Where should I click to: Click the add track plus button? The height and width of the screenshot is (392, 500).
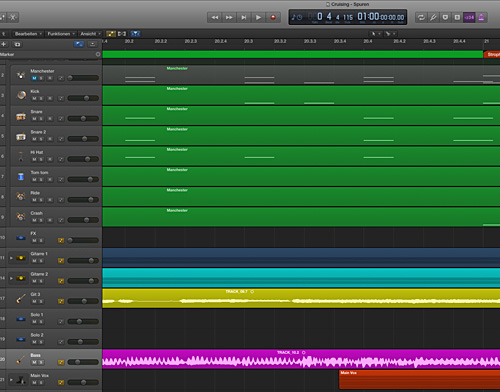(x=4, y=44)
